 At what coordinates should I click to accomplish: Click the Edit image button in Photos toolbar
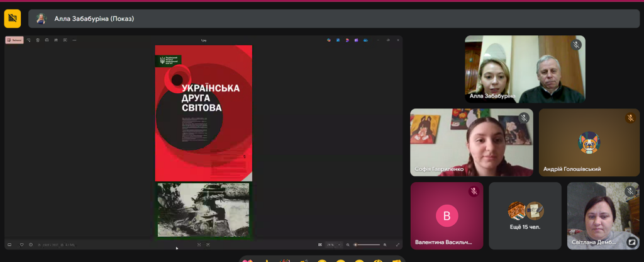tap(14, 40)
